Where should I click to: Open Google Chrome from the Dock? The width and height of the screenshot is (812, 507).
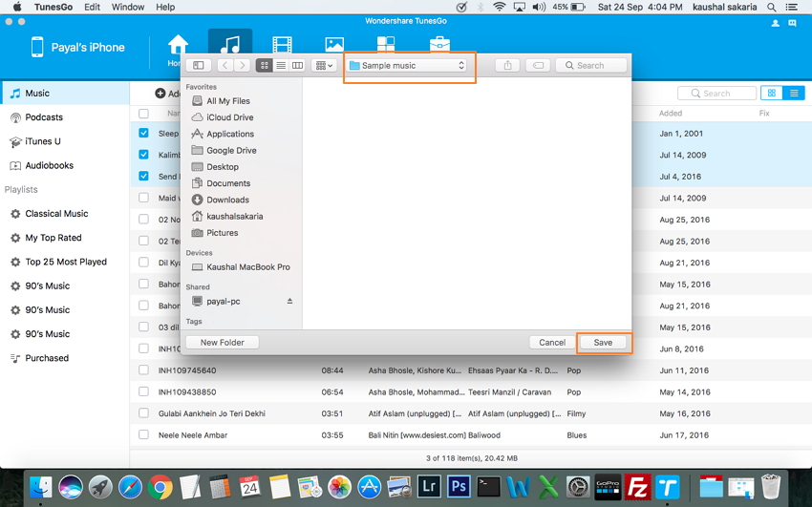pos(160,487)
